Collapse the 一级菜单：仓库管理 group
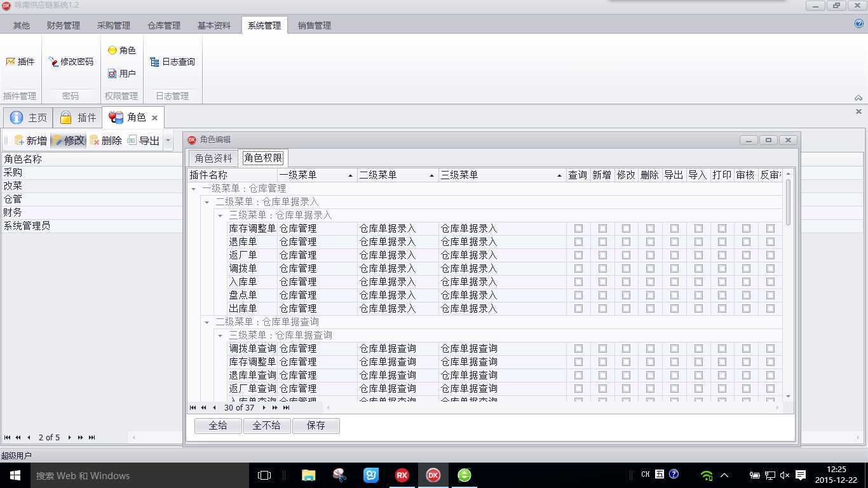The height and width of the screenshot is (488, 868). coord(194,189)
